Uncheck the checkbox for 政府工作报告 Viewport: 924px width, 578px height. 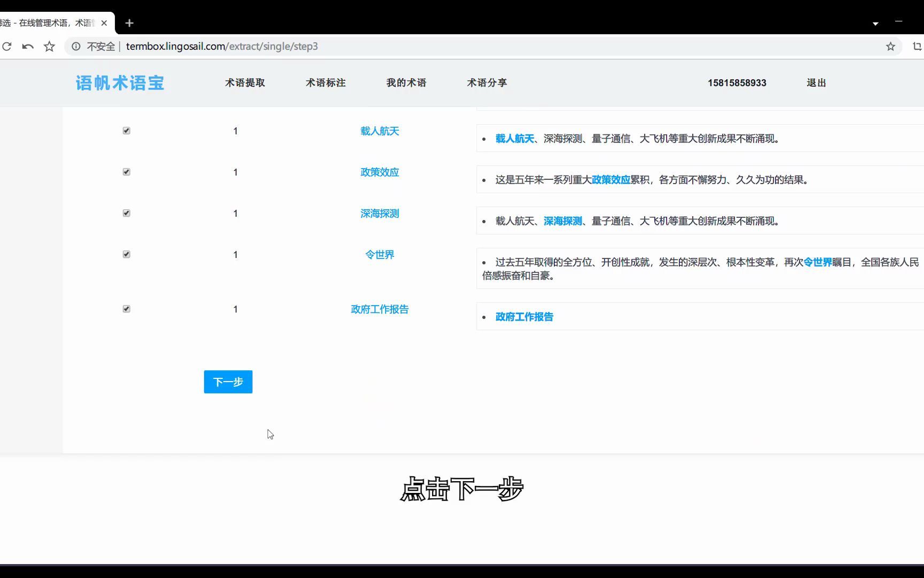click(126, 309)
